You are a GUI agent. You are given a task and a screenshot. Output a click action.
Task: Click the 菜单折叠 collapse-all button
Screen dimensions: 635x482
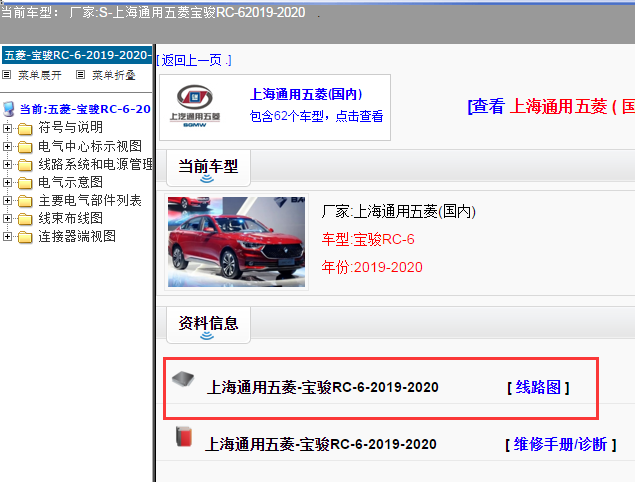click(114, 75)
